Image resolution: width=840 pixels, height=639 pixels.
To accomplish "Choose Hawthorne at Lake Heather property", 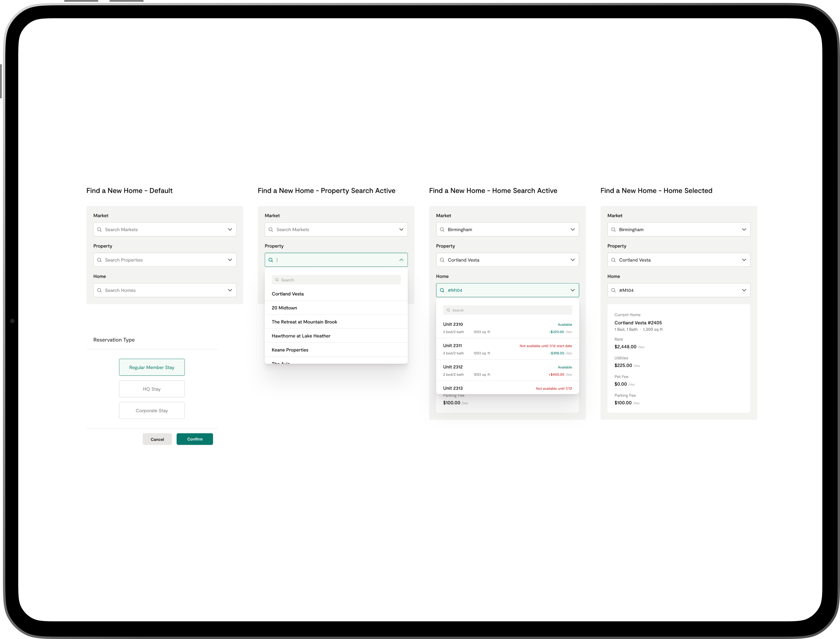I will pos(301,336).
